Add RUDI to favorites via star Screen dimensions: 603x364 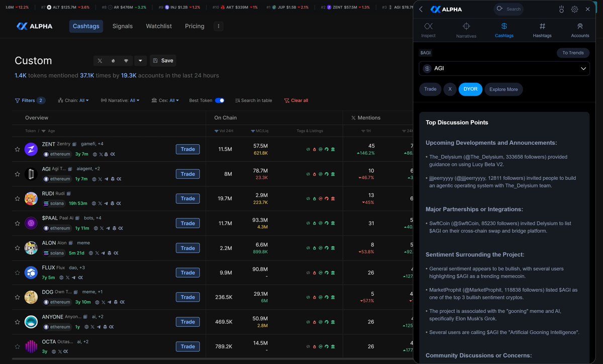pos(17,198)
